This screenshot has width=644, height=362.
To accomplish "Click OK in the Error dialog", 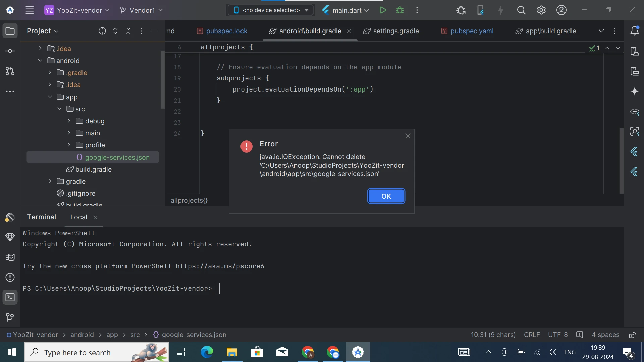I will pos(386,196).
